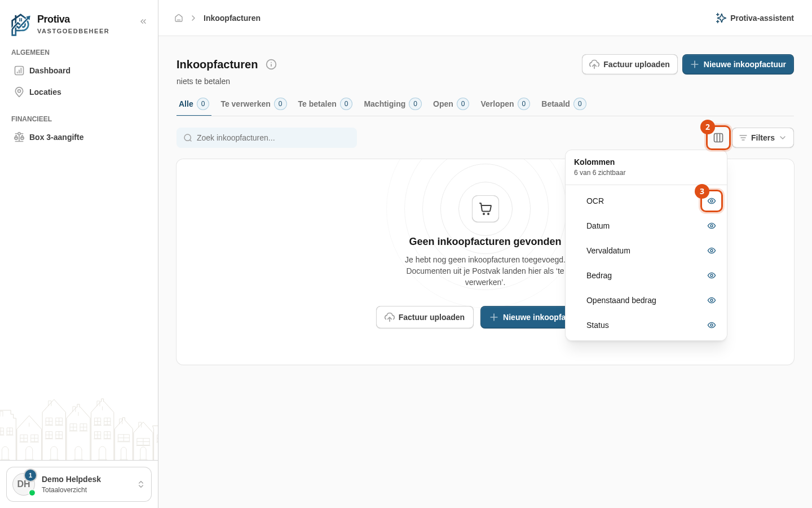Collapse the sidebar with double chevron
Image resolution: width=812 pixels, height=508 pixels.
[x=143, y=21]
